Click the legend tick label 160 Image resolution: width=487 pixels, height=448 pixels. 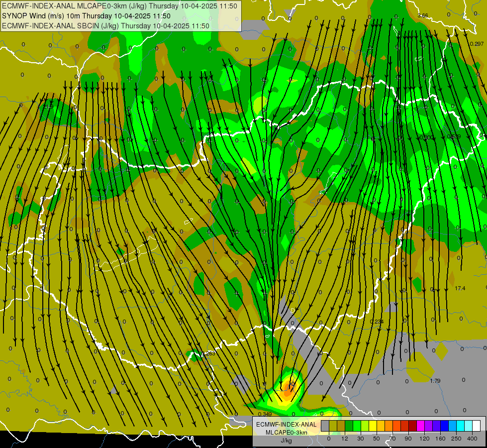(440, 439)
